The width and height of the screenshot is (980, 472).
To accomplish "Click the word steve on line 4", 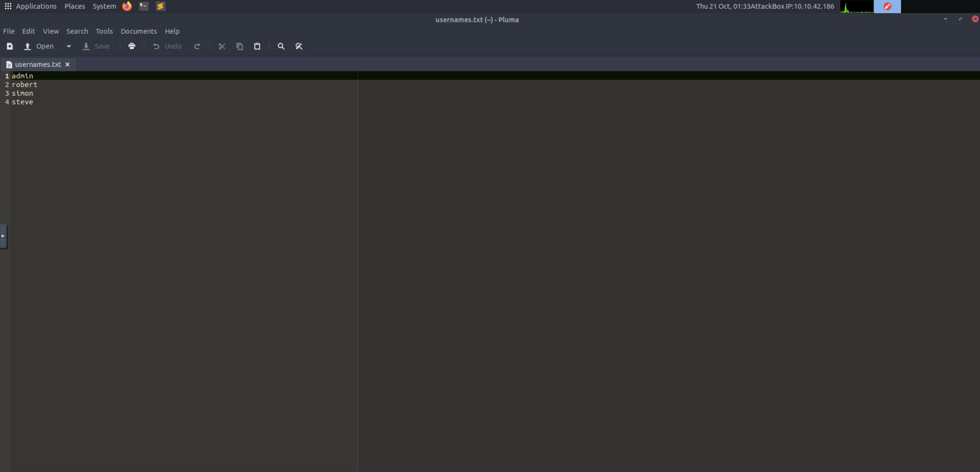I will 22,102.
